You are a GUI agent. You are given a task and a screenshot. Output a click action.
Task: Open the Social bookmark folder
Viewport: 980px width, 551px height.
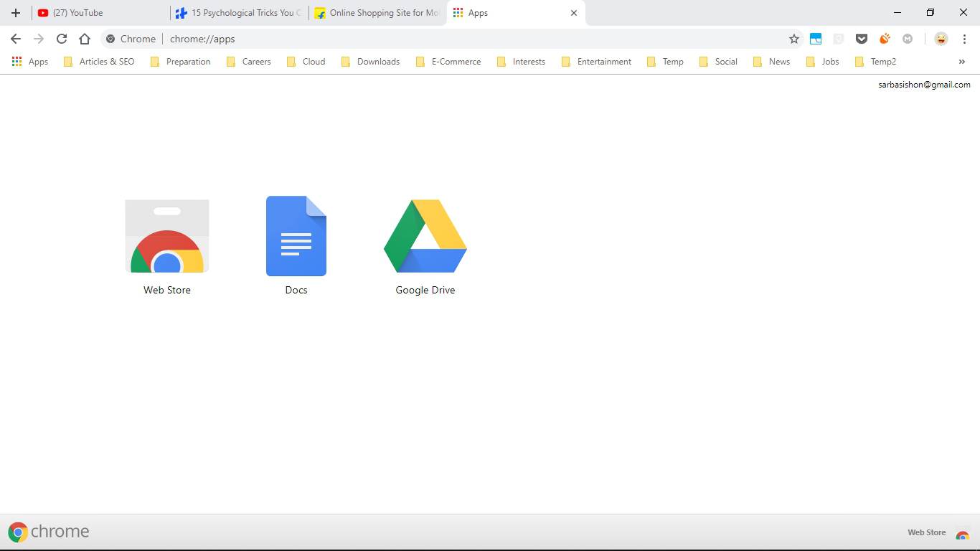point(718,62)
